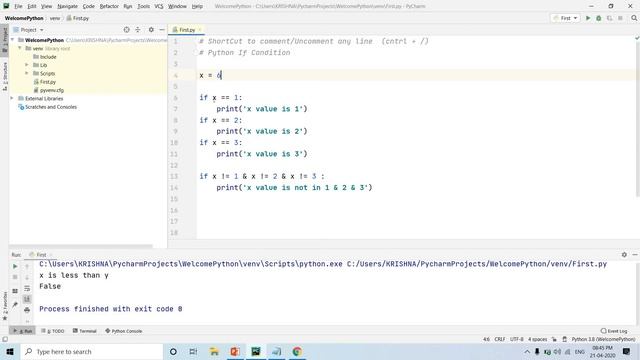Image resolution: width=640 pixels, height=360 pixels.
Task: Click scroll up arrow in Run panel
Action: click(27, 266)
